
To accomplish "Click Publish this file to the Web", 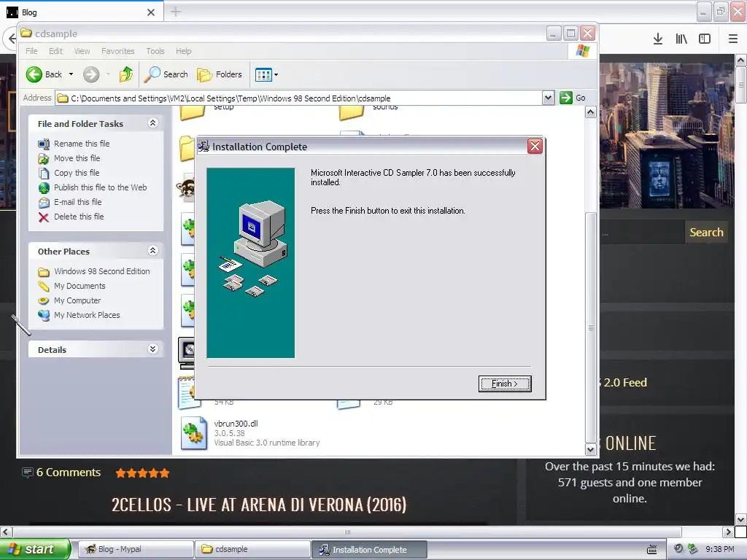I will click(x=100, y=187).
